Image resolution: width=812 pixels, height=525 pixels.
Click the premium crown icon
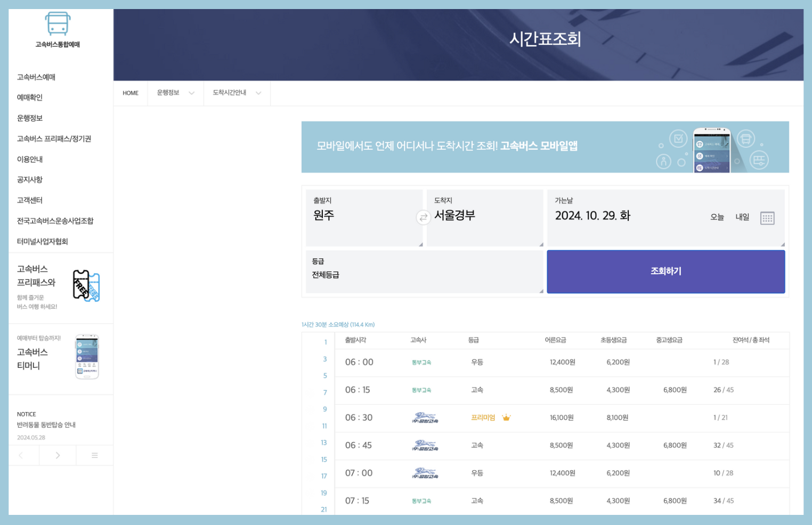506,417
